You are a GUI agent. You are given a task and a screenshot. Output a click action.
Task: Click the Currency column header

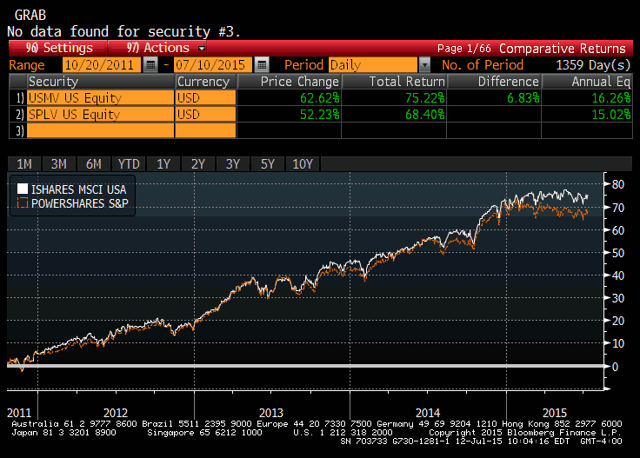(x=206, y=82)
